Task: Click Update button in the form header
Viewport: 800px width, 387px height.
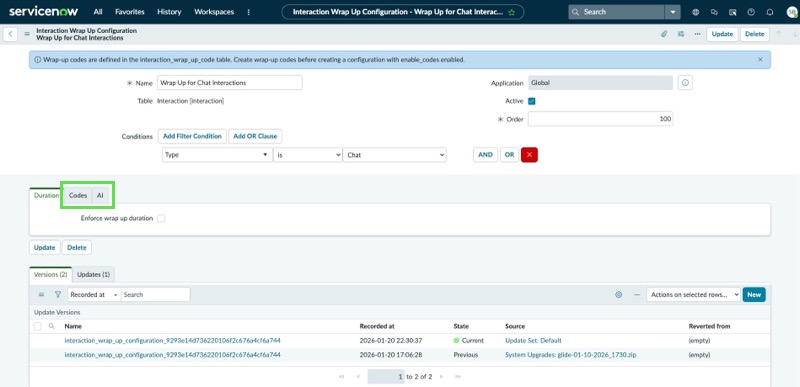Action: tap(722, 34)
